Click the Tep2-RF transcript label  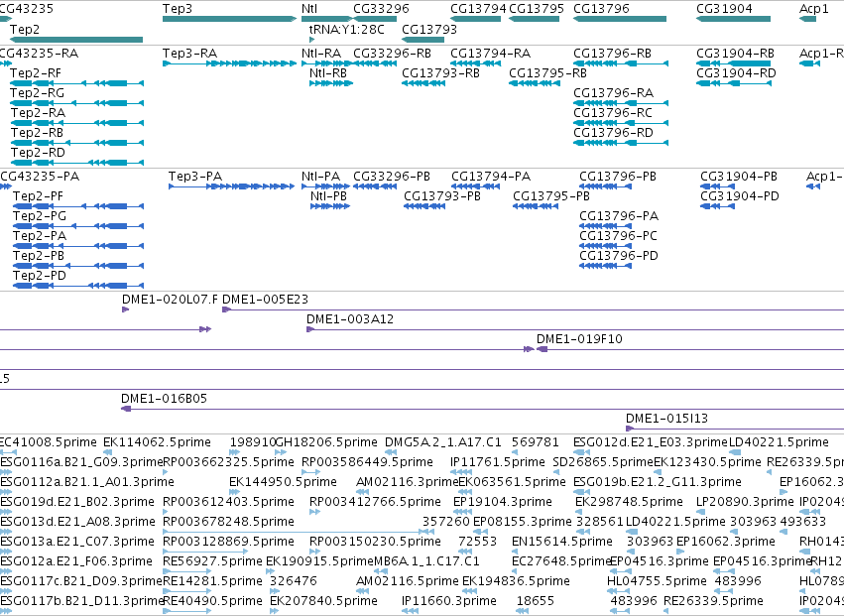tap(36, 73)
